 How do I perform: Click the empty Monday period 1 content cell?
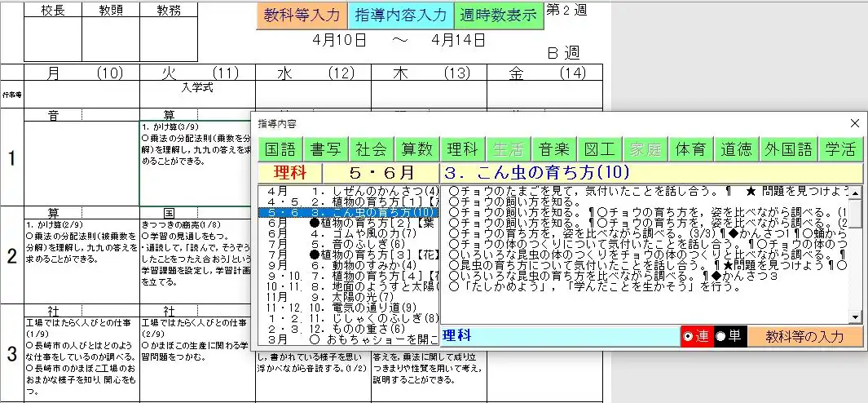pos(82,163)
